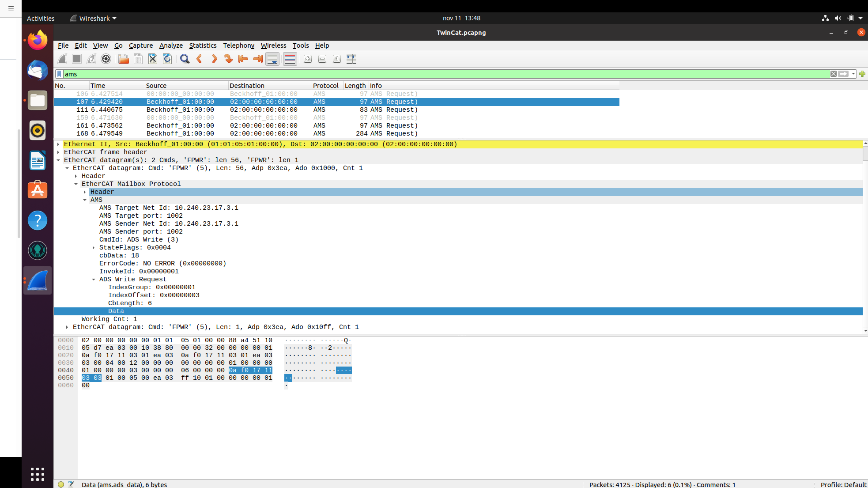Image resolution: width=868 pixels, height=488 pixels.
Task: Open the Analyze menu
Action: (171, 45)
